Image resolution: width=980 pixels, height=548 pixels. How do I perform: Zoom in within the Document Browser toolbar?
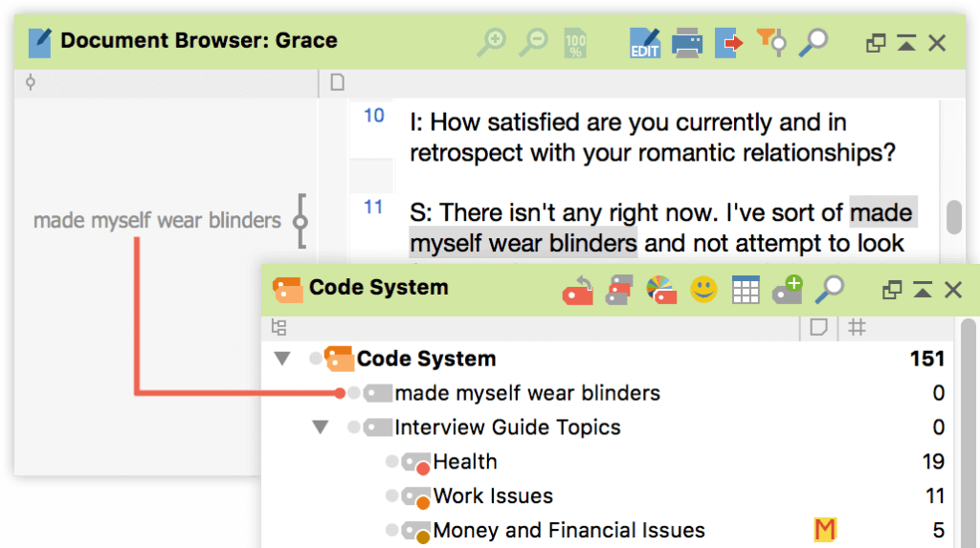pos(492,42)
